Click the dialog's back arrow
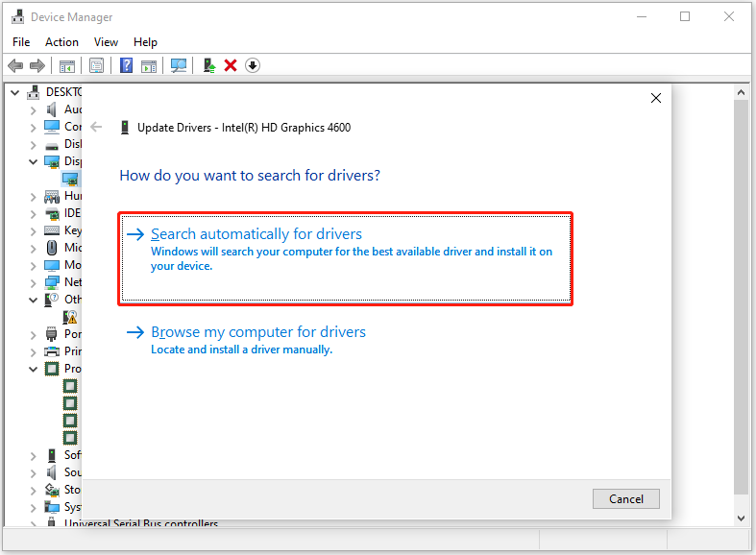The image size is (756, 555). tap(96, 127)
